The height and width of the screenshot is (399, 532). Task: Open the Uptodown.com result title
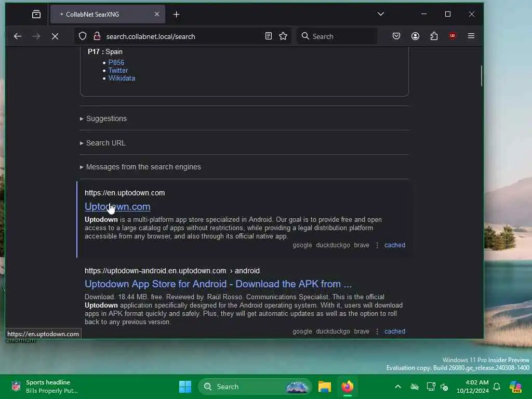[x=117, y=207]
